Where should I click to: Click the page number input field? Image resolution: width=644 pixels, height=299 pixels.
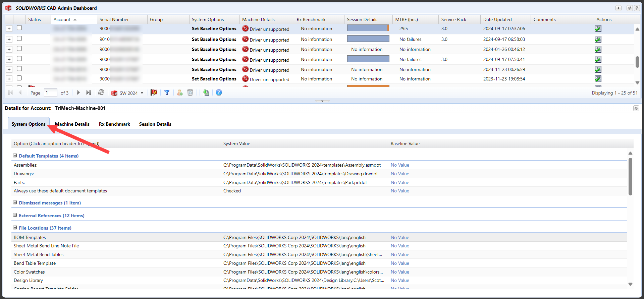[x=50, y=93]
